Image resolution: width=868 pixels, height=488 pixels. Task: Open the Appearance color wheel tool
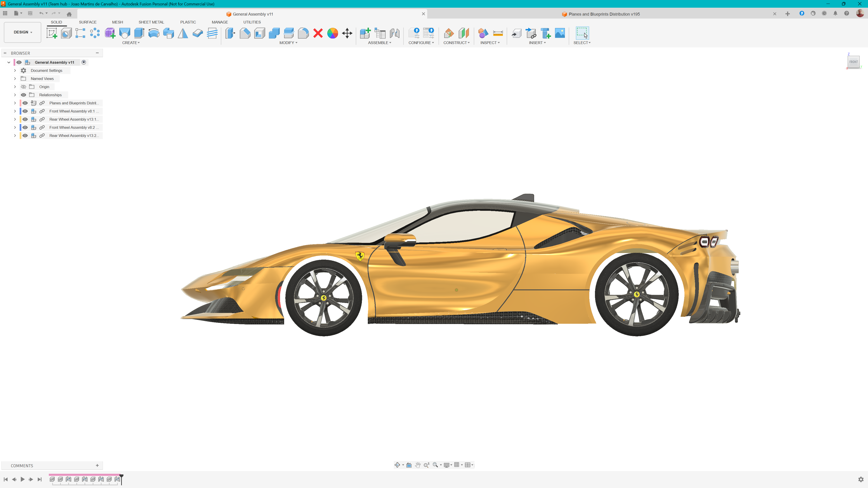[x=332, y=33]
